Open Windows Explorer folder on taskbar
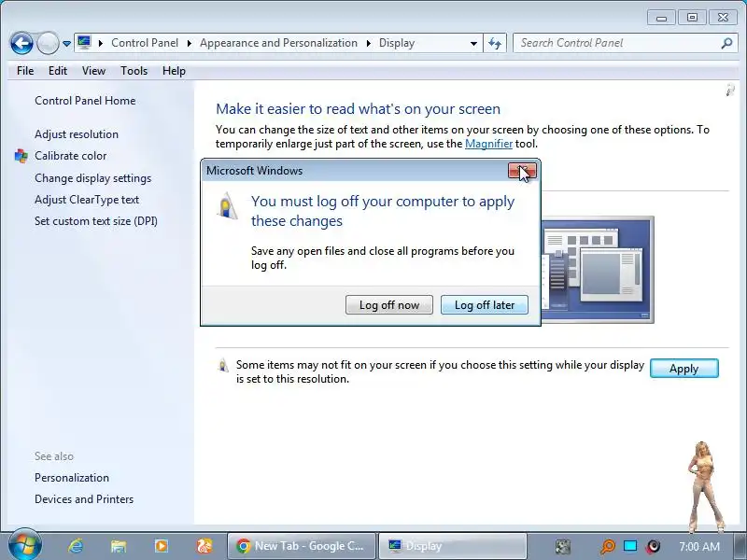The height and width of the screenshot is (560, 747). [x=119, y=546]
